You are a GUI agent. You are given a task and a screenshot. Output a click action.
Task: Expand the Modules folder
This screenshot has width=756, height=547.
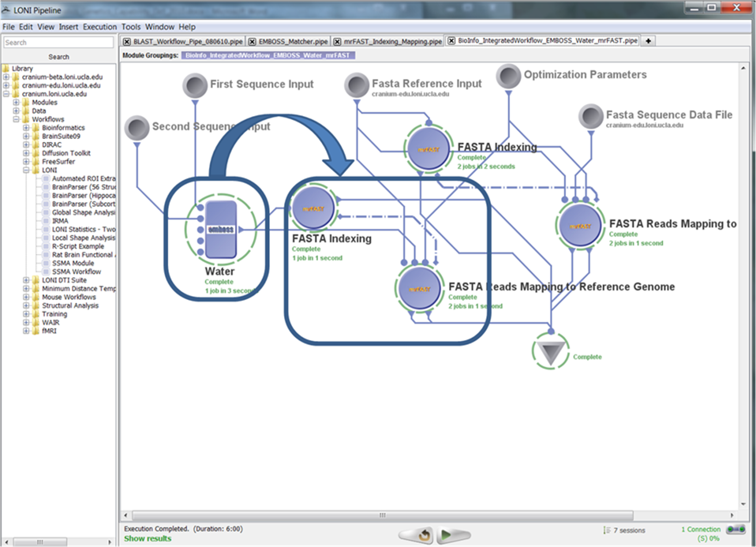click(16, 102)
